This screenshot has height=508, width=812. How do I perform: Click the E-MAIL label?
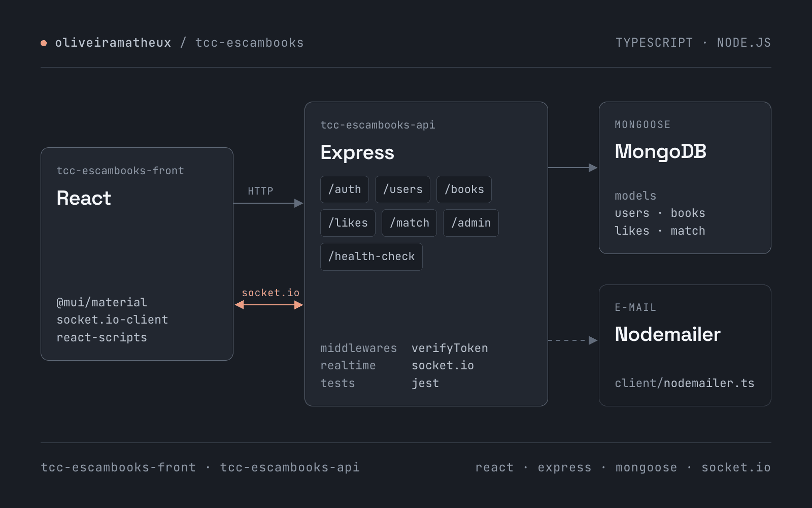point(635,307)
